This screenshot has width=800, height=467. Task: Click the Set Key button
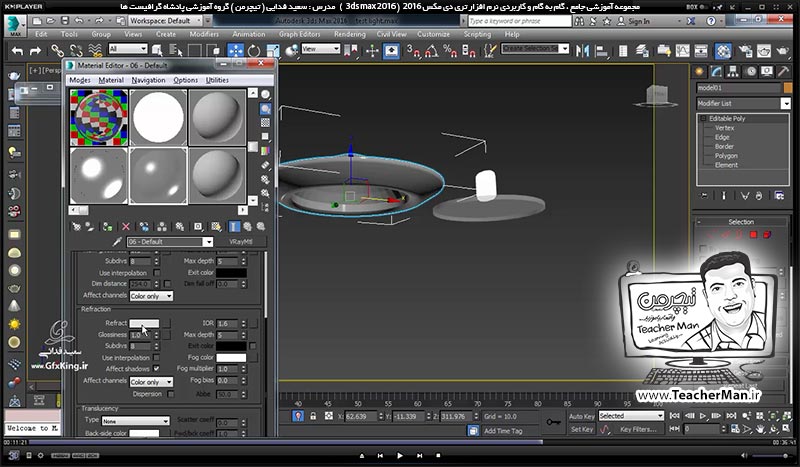582,429
